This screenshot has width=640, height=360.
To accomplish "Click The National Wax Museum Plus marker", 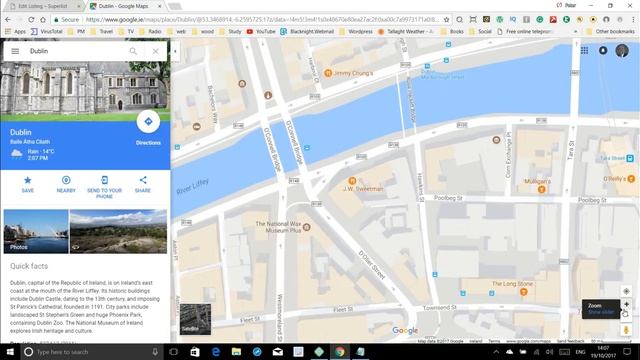I will click(x=307, y=227).
